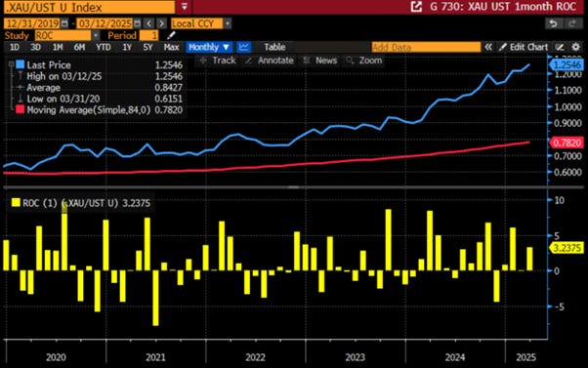The image size is (588, 368).
Task: Collapse toolbar with double chevron icon
Action: [x=488, y=47]
